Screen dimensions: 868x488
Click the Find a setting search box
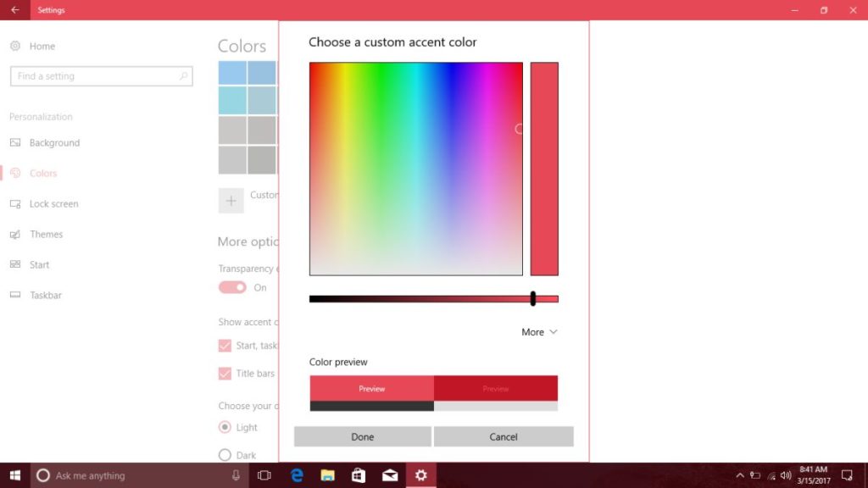[102, 75]
